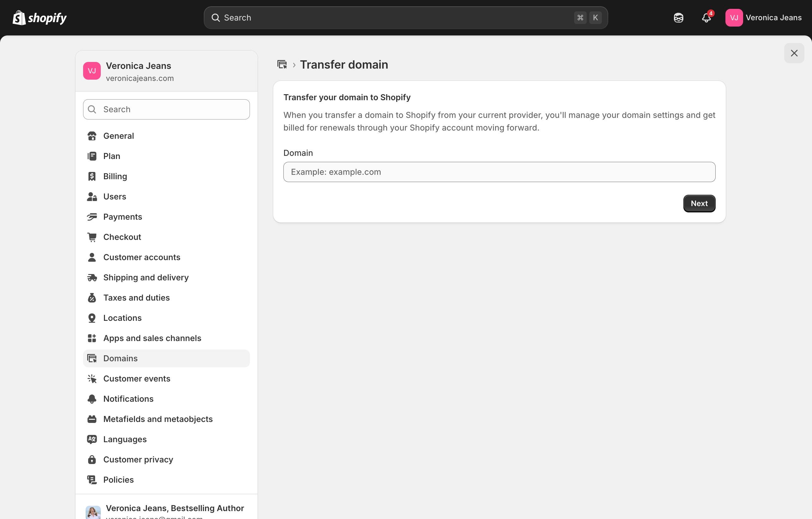Click the Languages icon in the sidebar
Screen dimensions: 812x519
92,439
